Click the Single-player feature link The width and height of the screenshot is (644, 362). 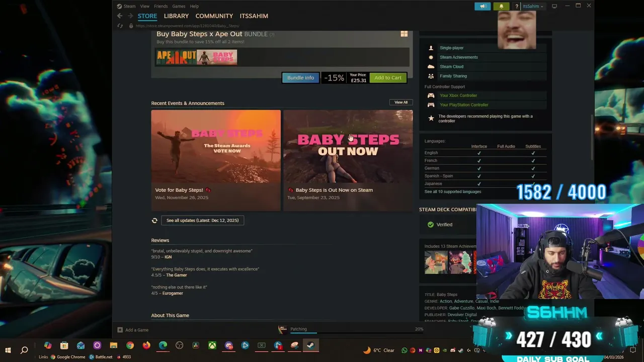(x=452, y=48)
